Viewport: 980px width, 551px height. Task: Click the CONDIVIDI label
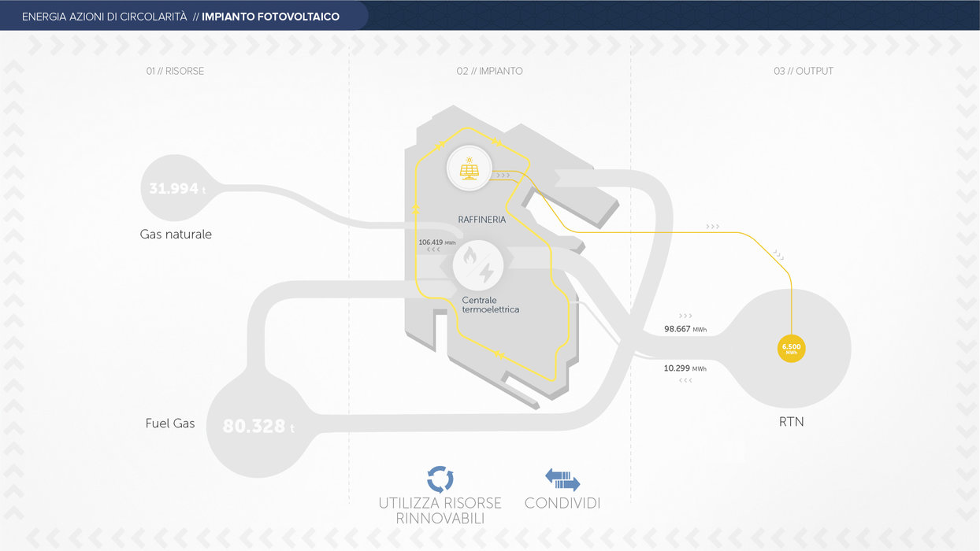(562, 503)
